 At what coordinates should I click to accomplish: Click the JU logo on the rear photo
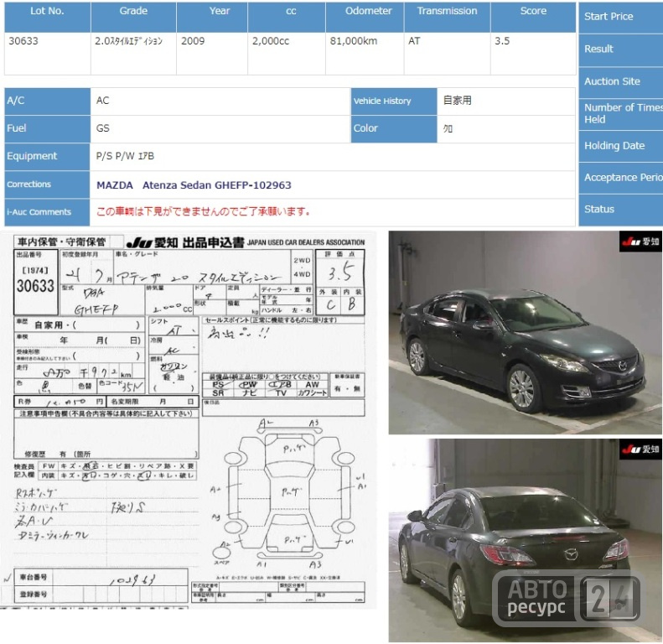(x=640, y=449)
